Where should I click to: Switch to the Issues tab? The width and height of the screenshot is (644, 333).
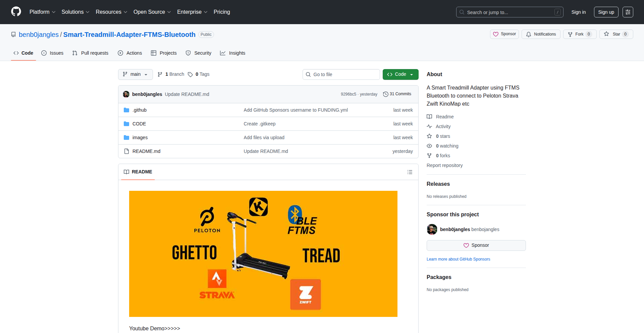click(x=52, y=53)
